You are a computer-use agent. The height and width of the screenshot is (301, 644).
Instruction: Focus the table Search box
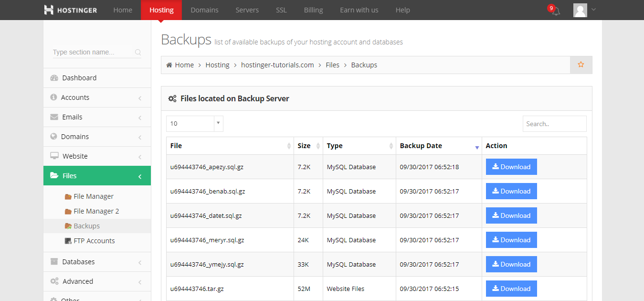[554, 124]
